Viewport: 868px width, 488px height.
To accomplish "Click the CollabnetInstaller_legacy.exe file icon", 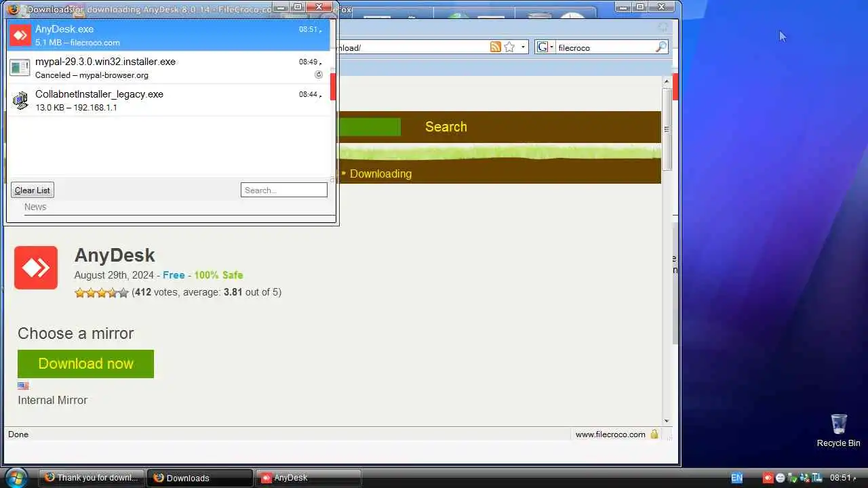I will [20, 100].
